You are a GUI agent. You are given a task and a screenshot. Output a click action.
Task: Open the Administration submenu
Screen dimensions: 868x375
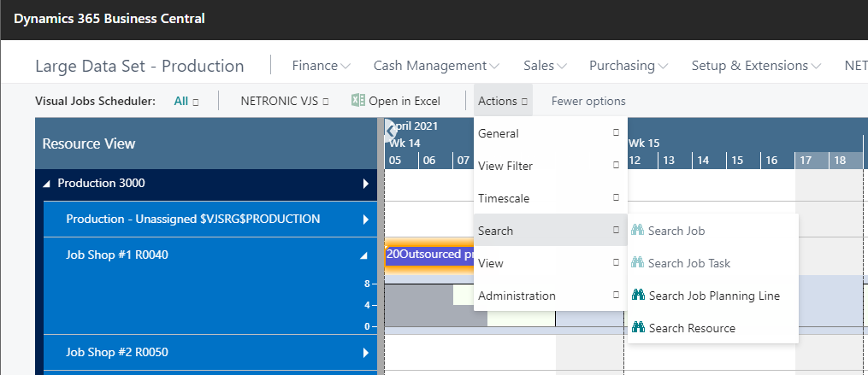click(x=550, y=296)
